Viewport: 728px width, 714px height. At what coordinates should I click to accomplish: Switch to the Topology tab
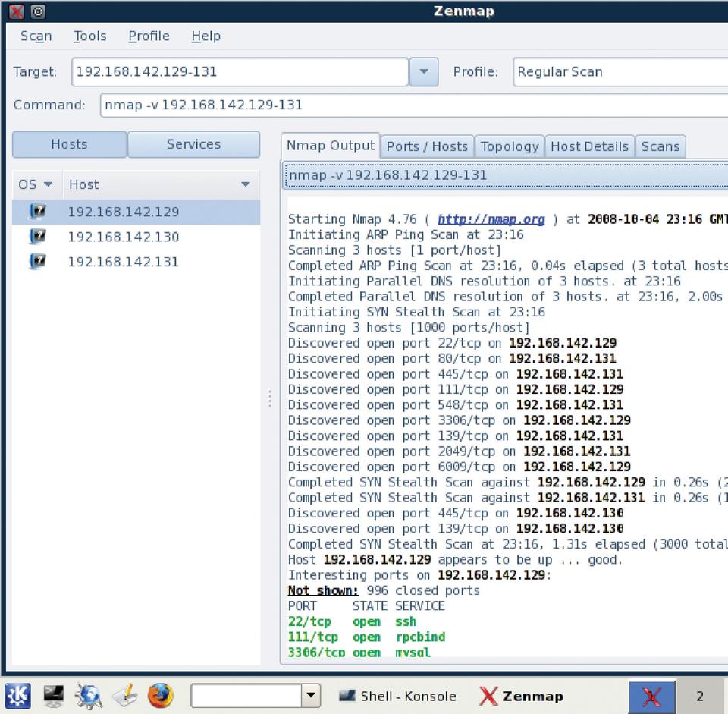pyautogui.click(x=510, y=146)
